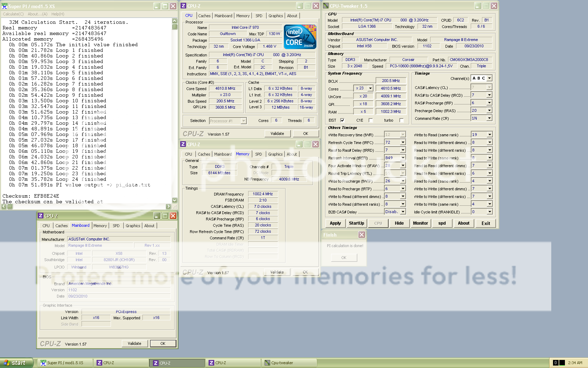Click OK in the Finish dialog

point(344,258)
